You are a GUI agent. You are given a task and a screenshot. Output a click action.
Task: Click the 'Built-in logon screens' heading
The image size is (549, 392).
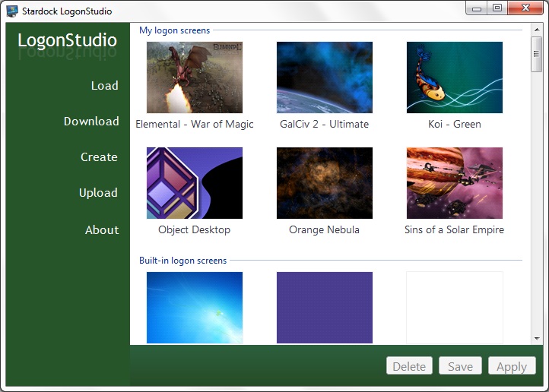(182, 261)
